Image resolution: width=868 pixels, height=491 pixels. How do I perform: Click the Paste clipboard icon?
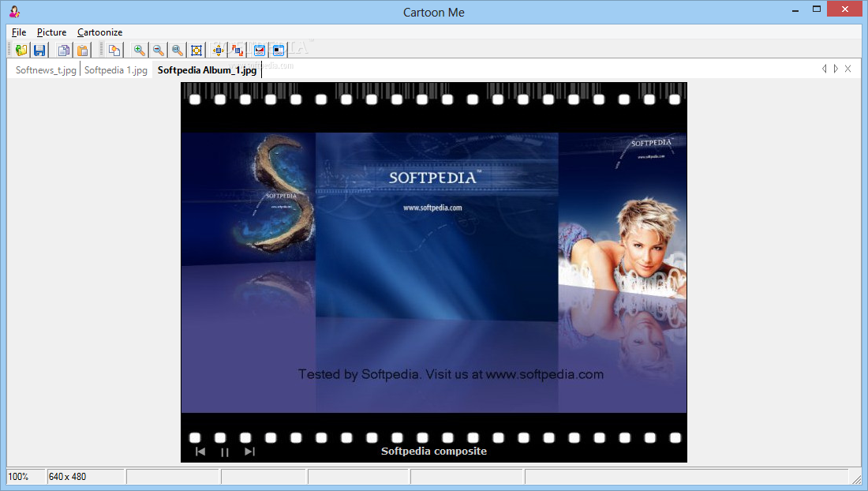click(x=83, y=51)
